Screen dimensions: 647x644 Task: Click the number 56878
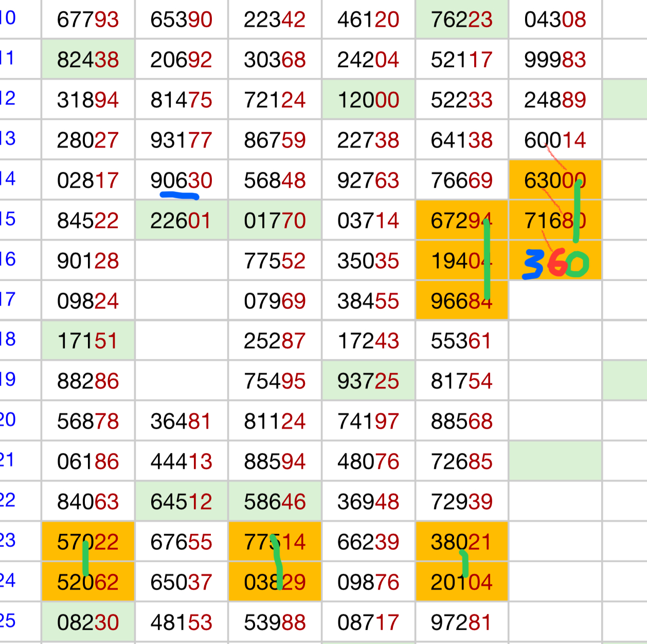(88, 421)
